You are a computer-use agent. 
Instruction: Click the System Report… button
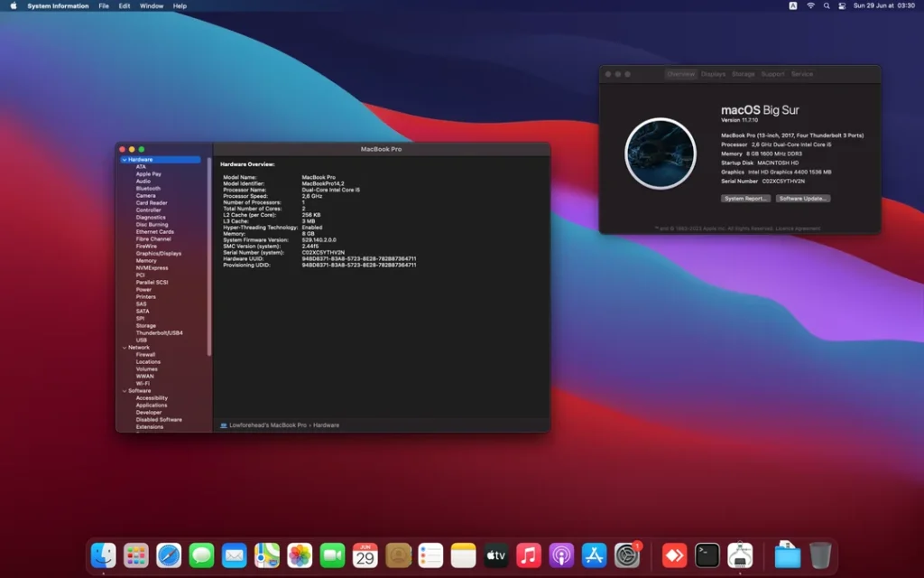point(745,199)
